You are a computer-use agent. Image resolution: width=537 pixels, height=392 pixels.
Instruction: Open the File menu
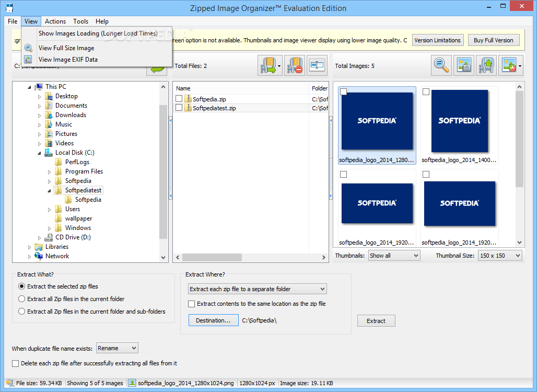coord(13,21)
